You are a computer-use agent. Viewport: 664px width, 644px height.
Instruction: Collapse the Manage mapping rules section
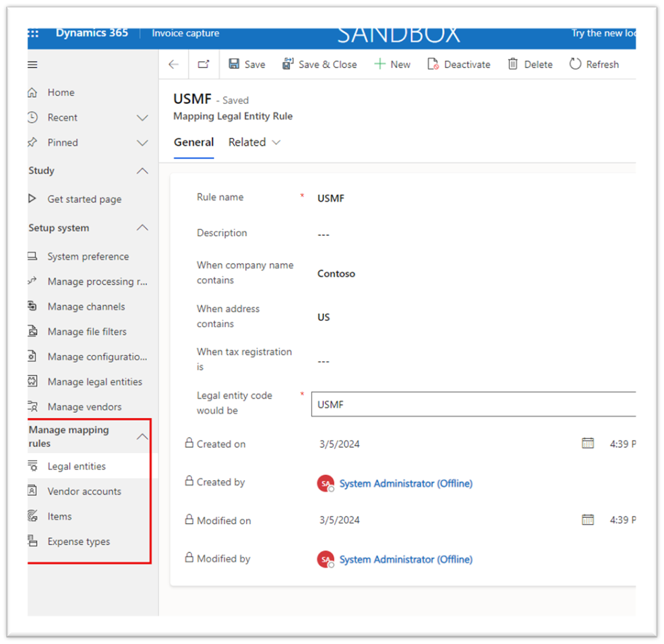[x=142, y=436]
